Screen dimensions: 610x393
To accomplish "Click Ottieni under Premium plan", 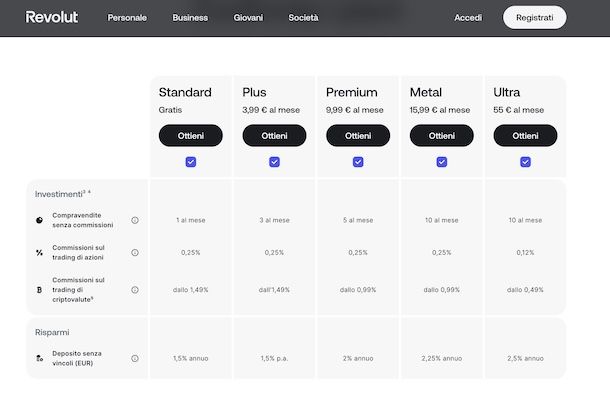I will (358, 135).
